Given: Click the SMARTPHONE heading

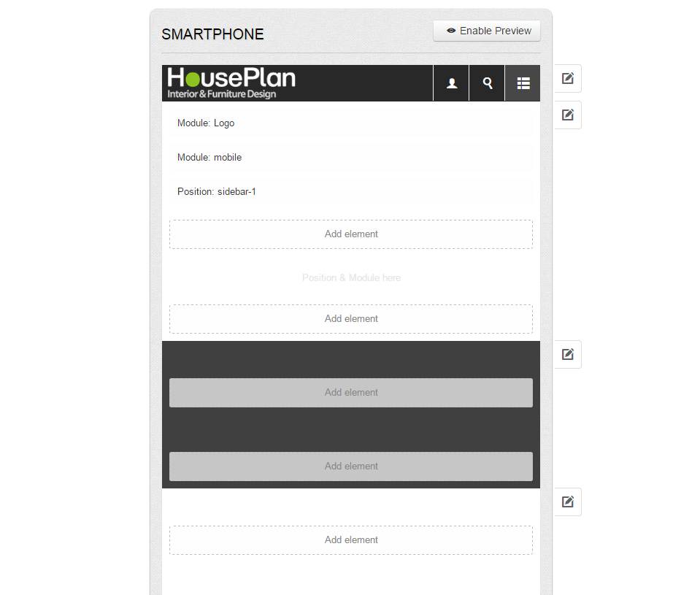Looking at the screenshot, I should pyautogui.click(x=212, y=34).
